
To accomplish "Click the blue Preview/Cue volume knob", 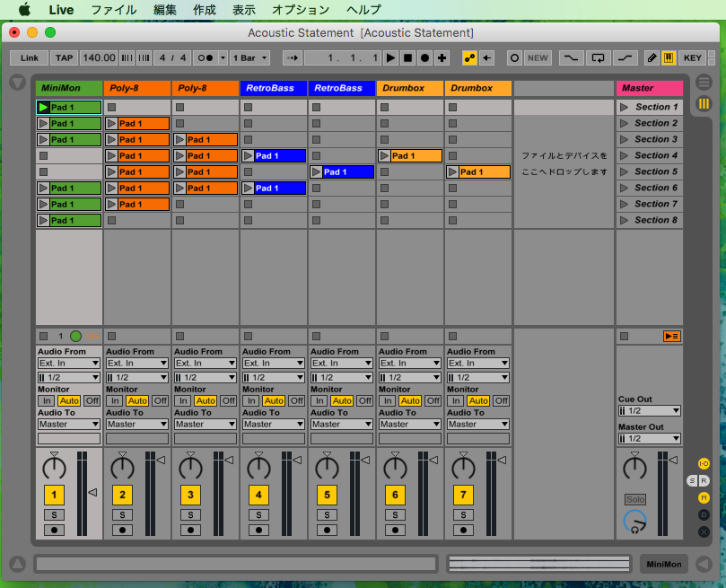I will click(x=634, y=522).
